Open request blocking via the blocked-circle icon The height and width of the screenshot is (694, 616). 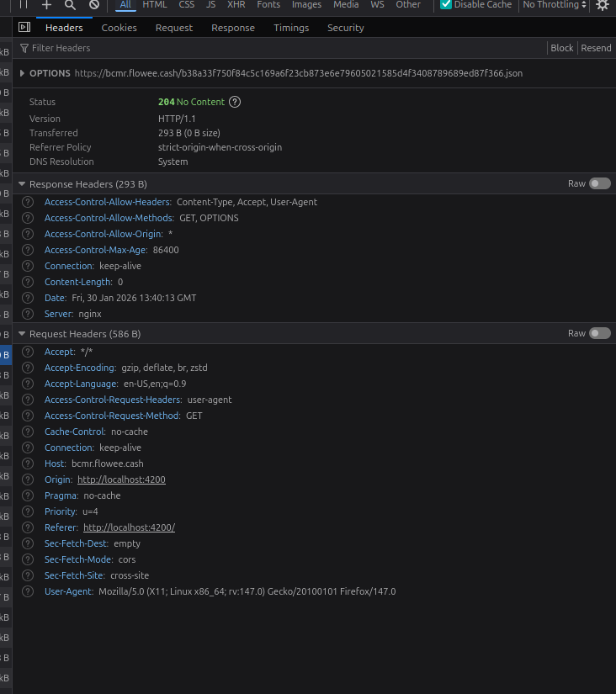click(94, 5)
